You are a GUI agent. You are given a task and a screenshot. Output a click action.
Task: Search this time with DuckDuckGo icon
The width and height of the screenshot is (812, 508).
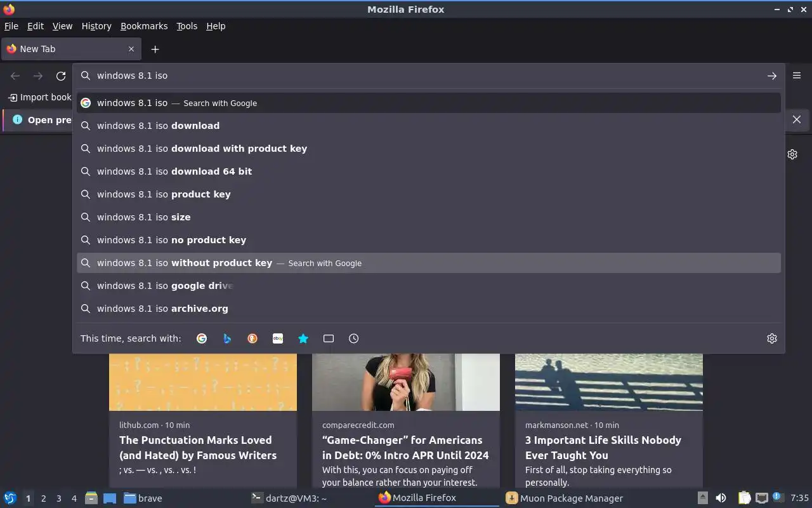[x=252, y=338]
